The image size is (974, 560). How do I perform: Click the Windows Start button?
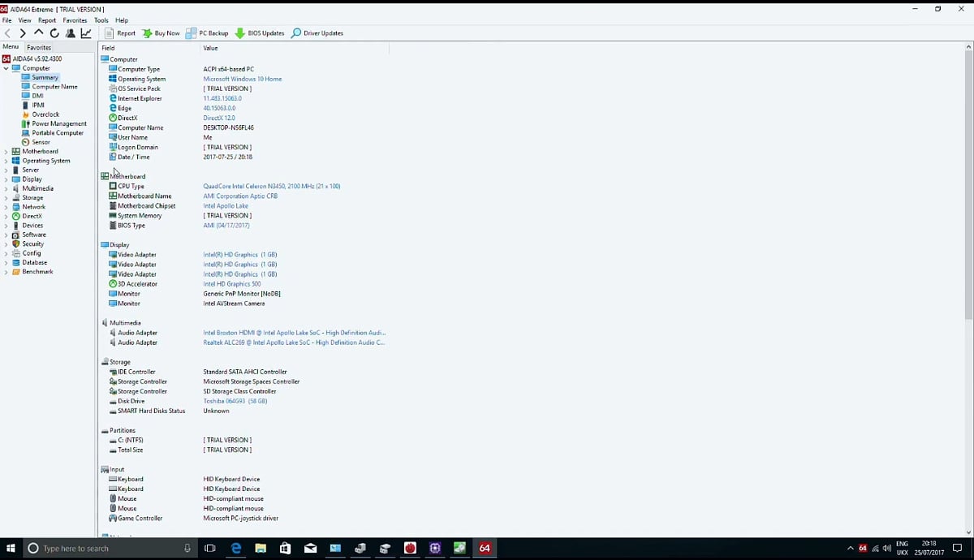coord(11,549)
